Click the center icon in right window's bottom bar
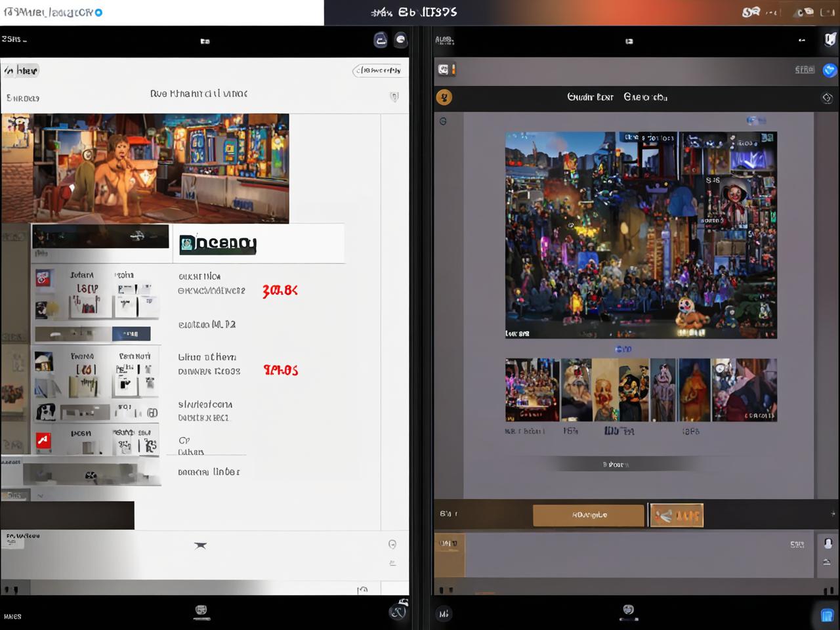This screenshot has height=630, width=840. coord(628,612)
